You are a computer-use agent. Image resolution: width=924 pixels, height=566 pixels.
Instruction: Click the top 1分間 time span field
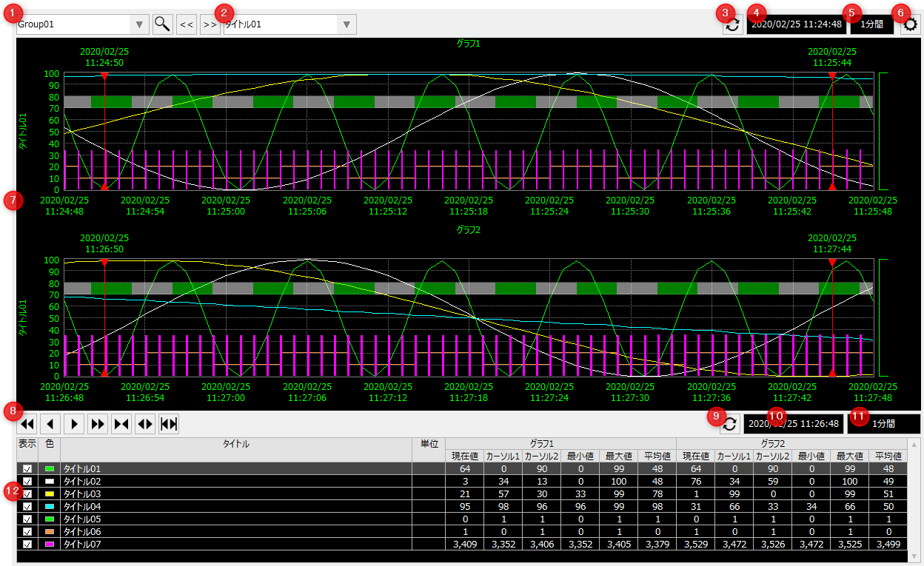click(871, 24)
